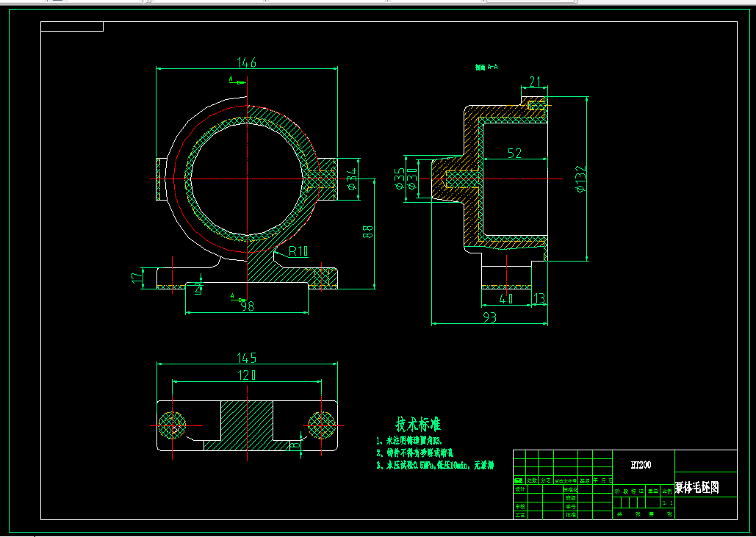This screenshot has height=537, width=756.
Task: Select the 120 hole spacing dimension
Action: pos(246,375)
